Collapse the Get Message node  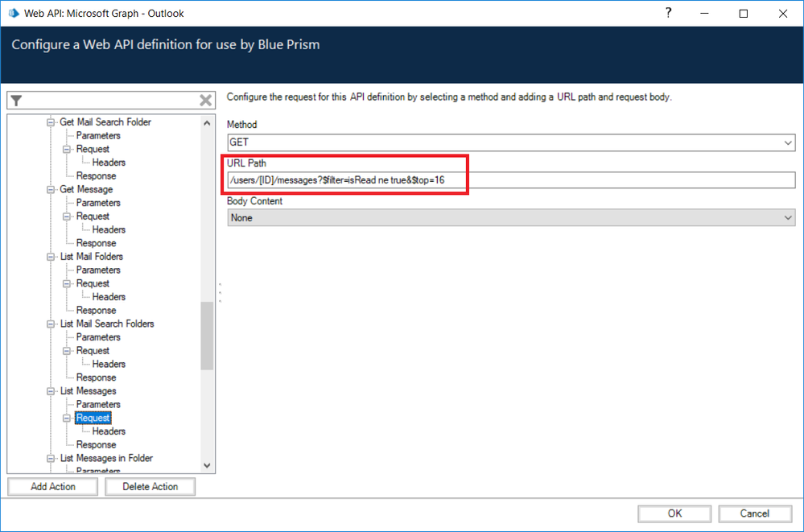pyautogui.click(x=51, y=189)
